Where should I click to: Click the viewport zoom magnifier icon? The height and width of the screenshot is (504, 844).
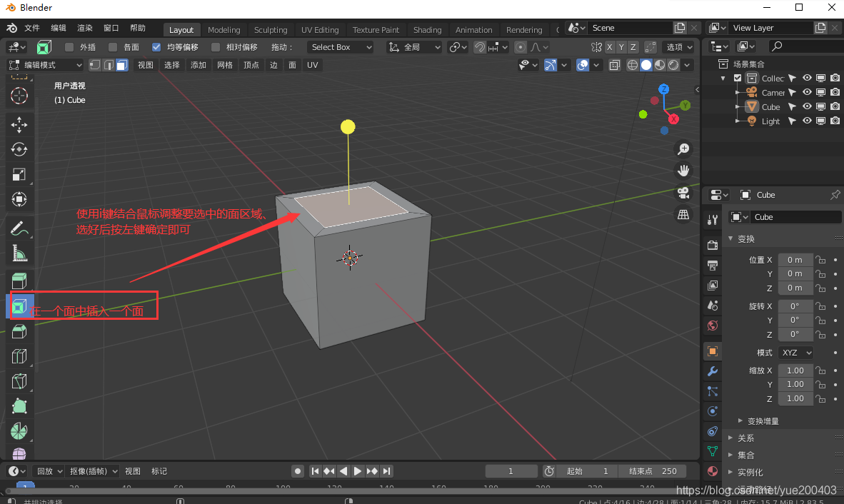(683, 149)
